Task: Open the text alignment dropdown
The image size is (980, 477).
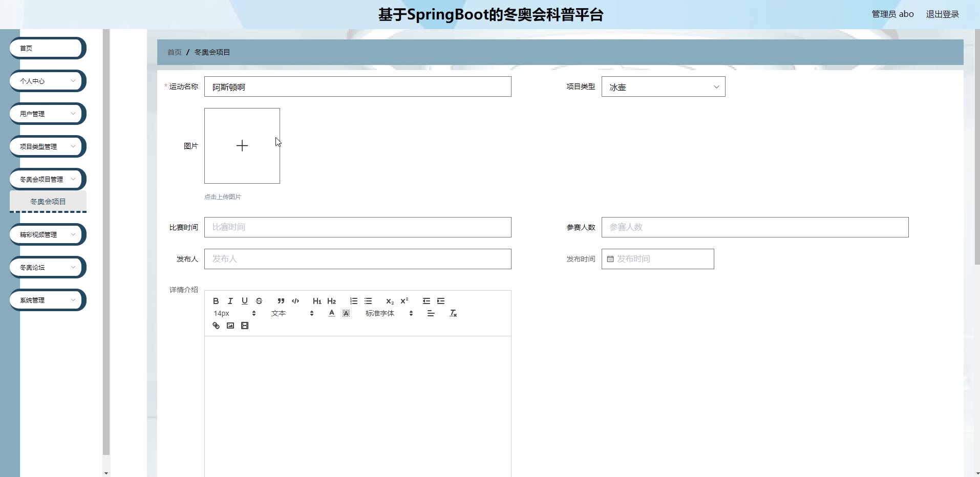Action: click(431, 313)
